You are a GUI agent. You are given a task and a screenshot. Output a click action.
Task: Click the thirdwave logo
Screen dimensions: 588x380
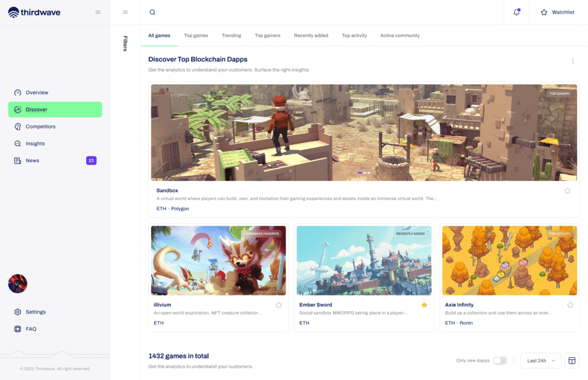click(x=34, y=13)
